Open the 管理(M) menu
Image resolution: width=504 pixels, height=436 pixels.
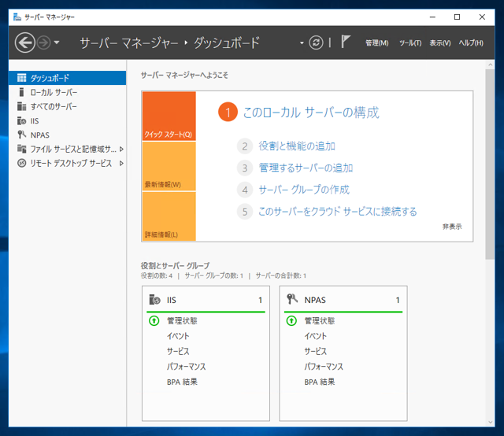click(x=377, y=42)
